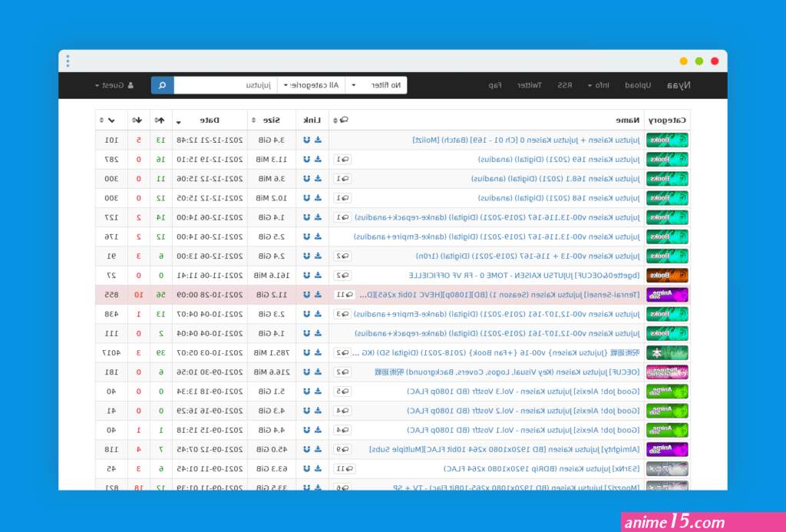786x532 pixels.
Task: Open [Tenrai-Sensei] Jujutsu Kaisen (Season 1) link
Action: click(x=500, y=295)
